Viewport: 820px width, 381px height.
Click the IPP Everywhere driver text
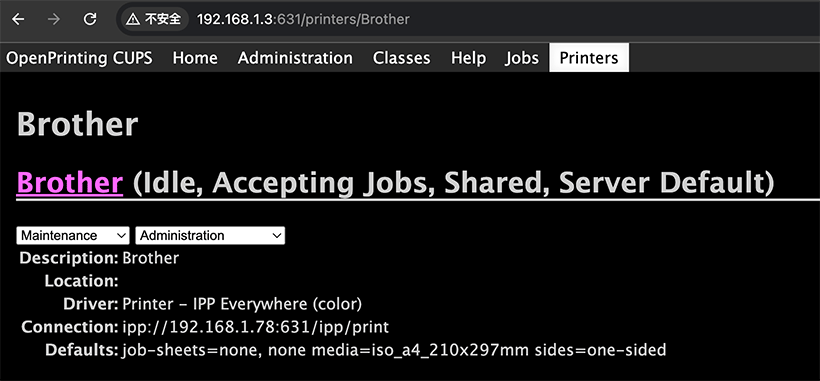(x=242, y=304)
